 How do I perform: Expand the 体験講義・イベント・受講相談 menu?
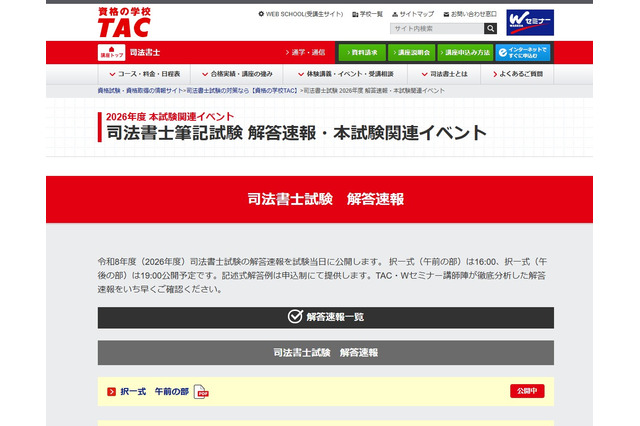(x=345, y=74)
